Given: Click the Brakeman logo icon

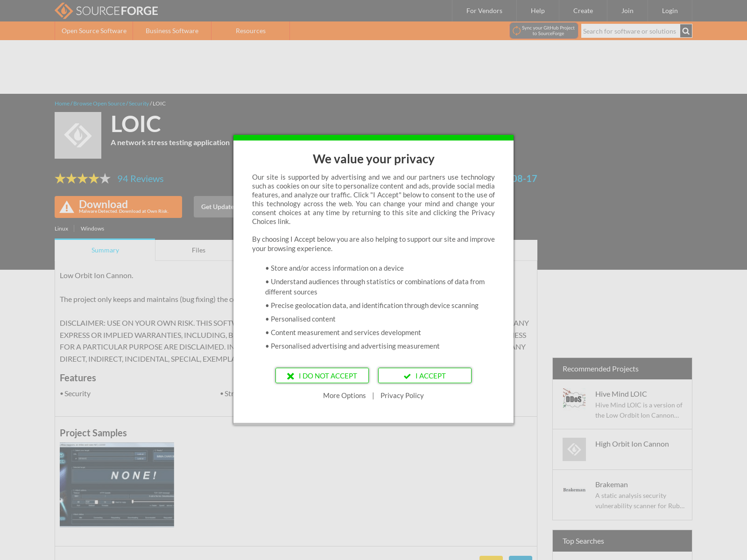Looking at the screenshot, I should (574, 490).
